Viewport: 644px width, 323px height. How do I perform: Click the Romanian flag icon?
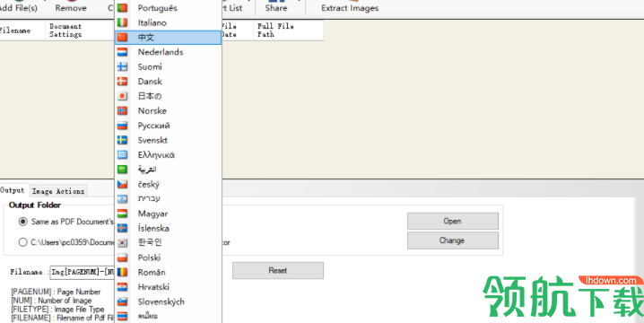(122, 272)
